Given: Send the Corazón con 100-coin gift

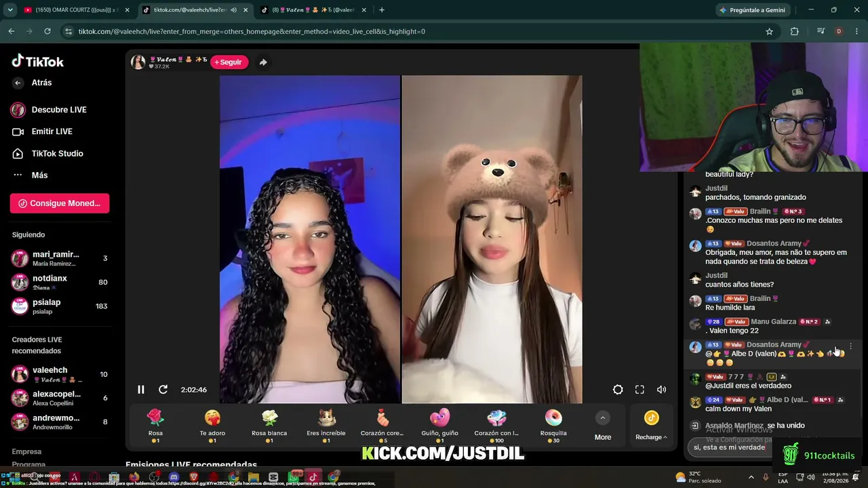Looking at the screenshot, I should (x=496, y=426).
